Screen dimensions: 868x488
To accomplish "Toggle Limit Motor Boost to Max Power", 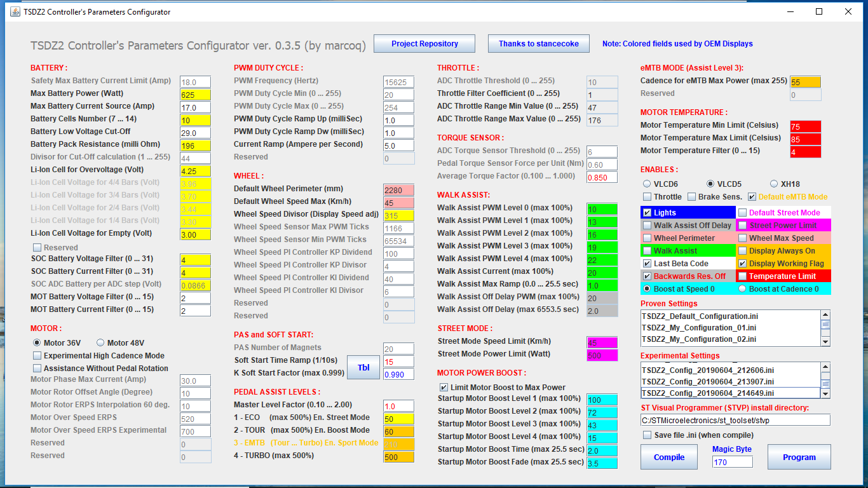I will pos(444,387).
